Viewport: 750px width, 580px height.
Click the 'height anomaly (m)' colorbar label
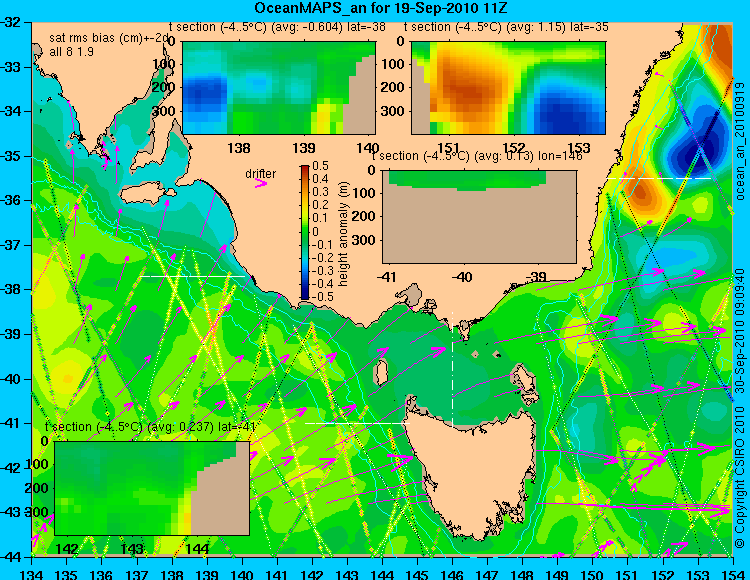click(343, 234)
